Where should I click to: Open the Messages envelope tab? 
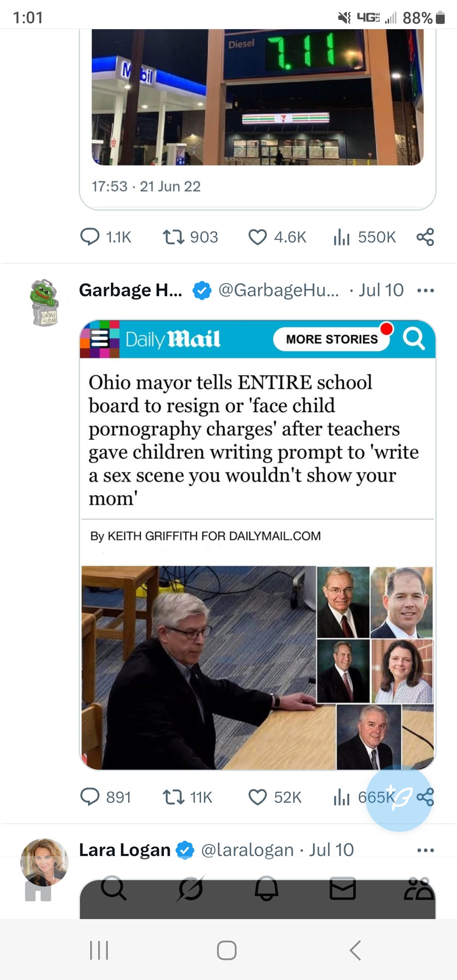pos(343,888)
